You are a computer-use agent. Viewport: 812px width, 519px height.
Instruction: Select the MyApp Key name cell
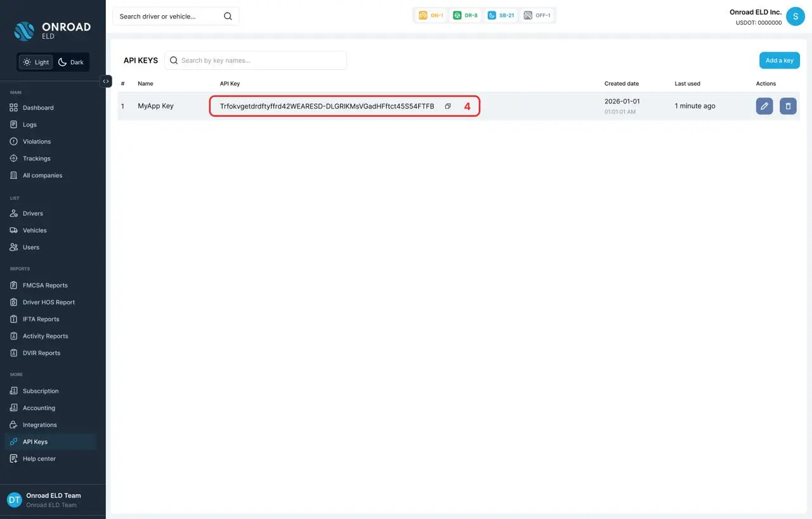pyautogui.click(x=155, y=106)
